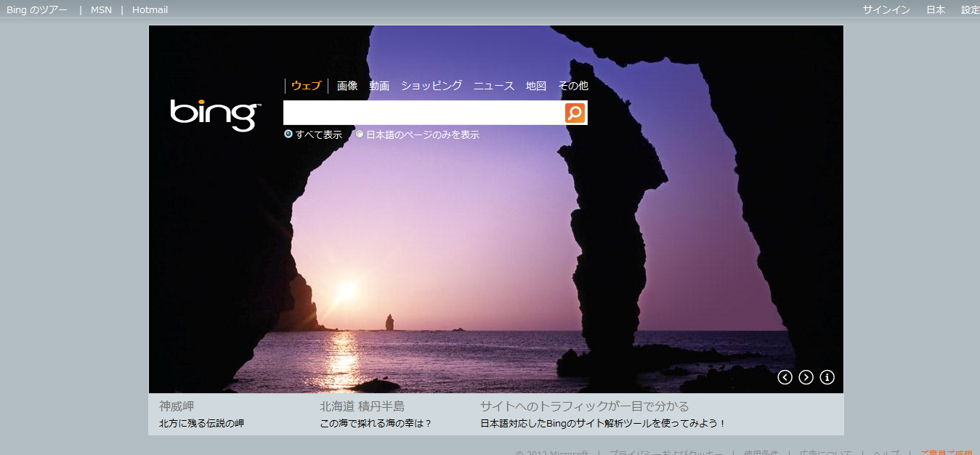This screenshot has width=980, height=455.
Task: Click the 北海道 積丹半島 heading link
Action: point(362,406)
